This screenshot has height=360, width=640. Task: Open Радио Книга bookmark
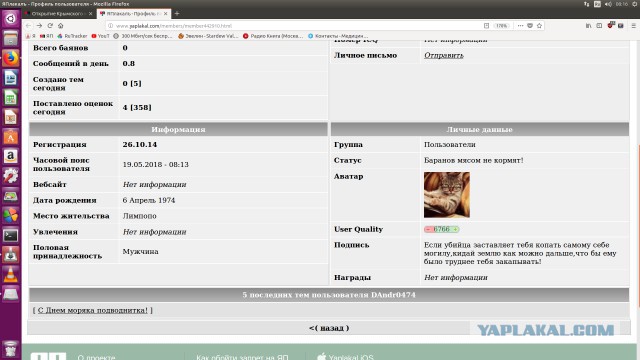click(x=273, y=36)
